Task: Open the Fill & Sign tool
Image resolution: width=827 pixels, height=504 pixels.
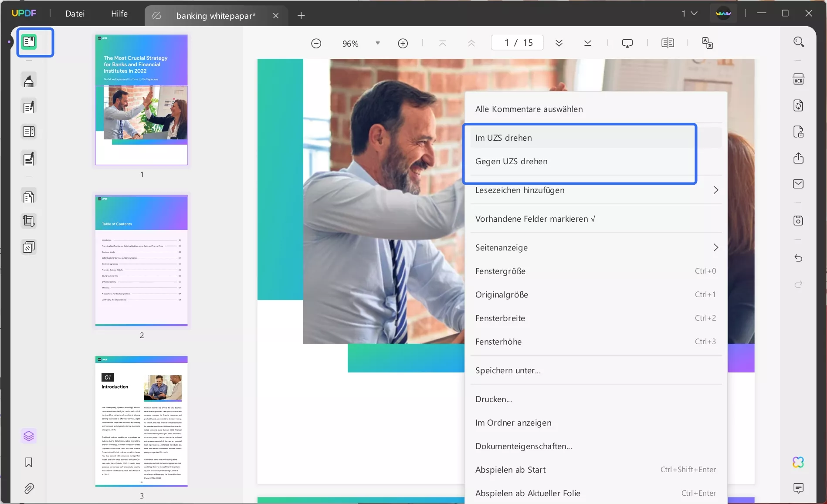Action: pos(29,159)
